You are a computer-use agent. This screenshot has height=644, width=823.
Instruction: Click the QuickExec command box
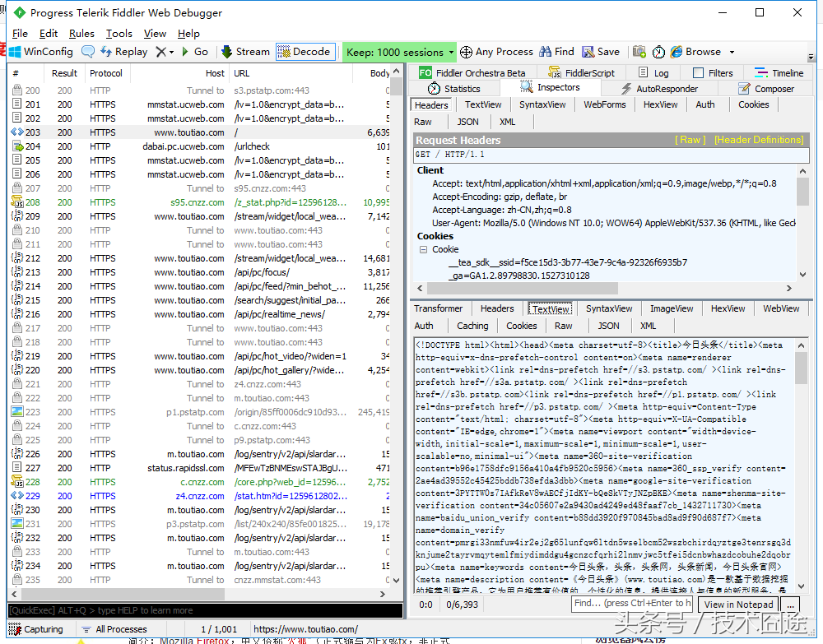(205, 610)
